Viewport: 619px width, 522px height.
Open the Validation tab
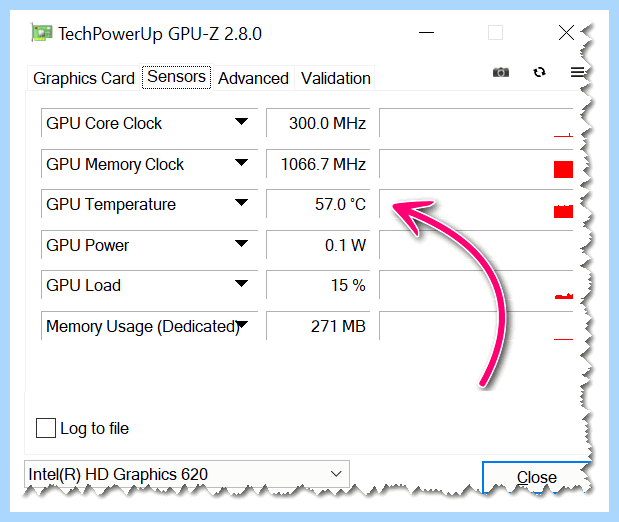336,78
